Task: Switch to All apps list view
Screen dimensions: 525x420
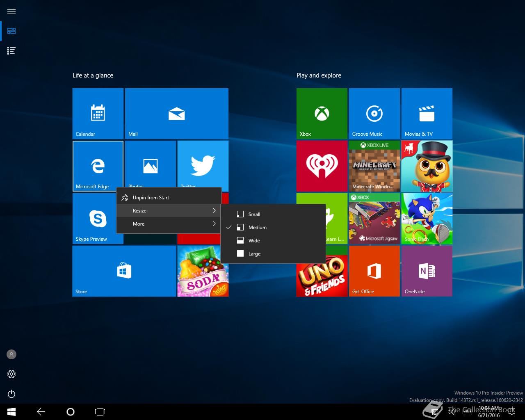Action: pyautogui.click(x=11, y=51)
